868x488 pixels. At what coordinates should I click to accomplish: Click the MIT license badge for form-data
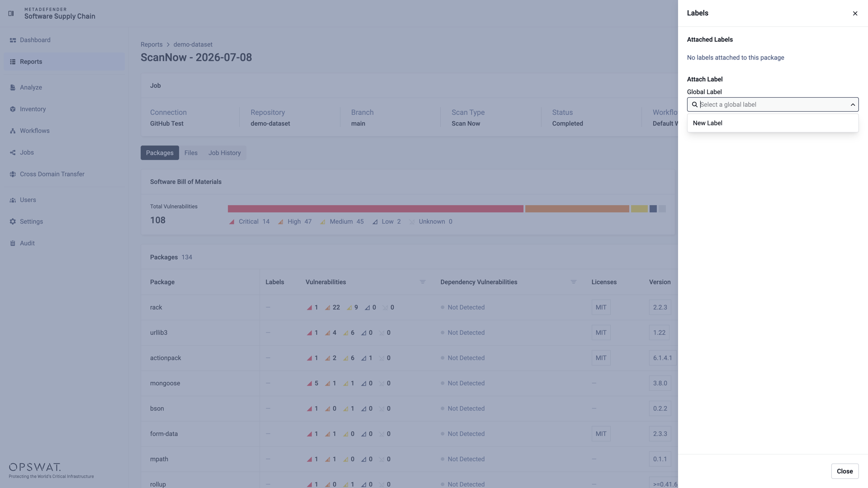click(x=601, y=434)
